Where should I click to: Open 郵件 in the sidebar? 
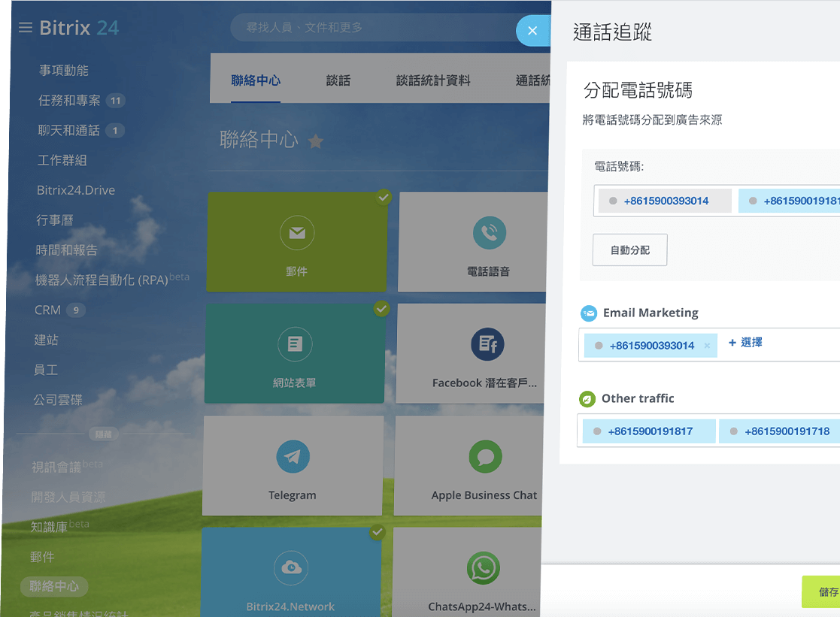pos(42,557)
